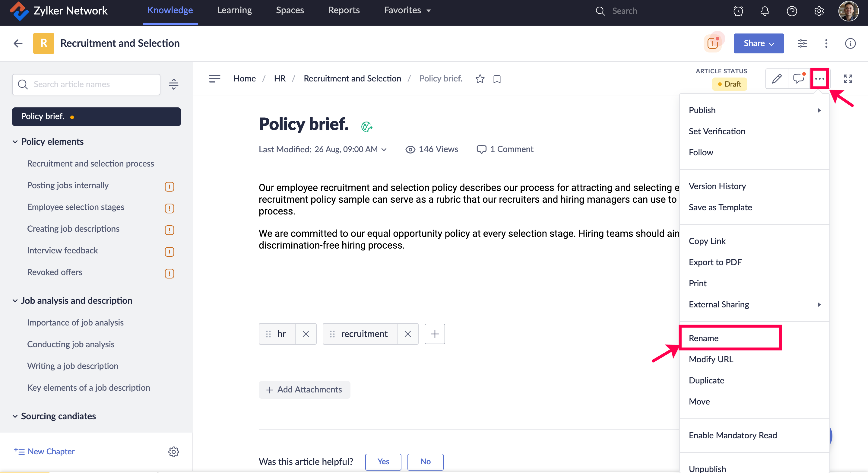Choose Export to PDF option
Viewport: 868px width, 473px height.
715,262
